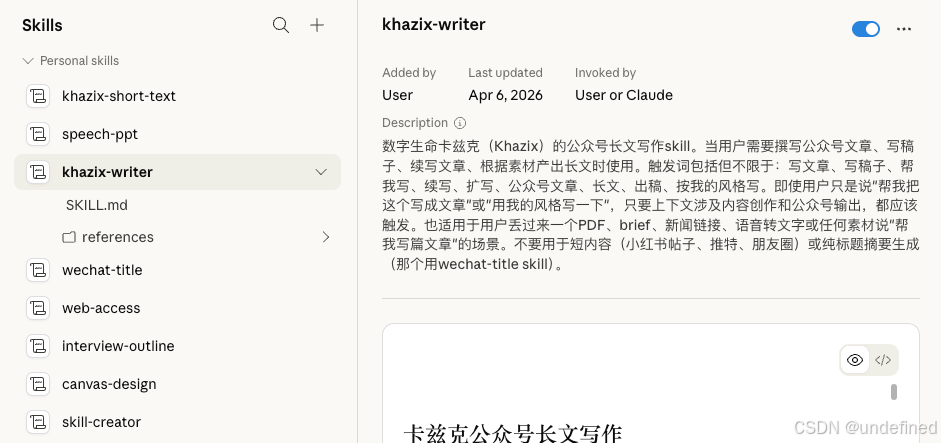This screenshot has width=941, height=443.
Task: Switch to preview view with eye icon
Action: [x=855, y=360]
